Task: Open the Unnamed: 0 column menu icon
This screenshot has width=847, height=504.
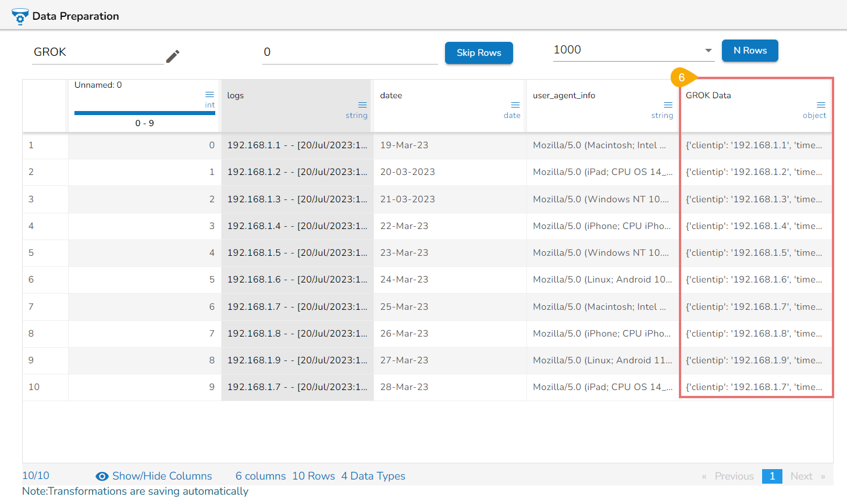Action: pyautogui.click(x=209, y=94)
